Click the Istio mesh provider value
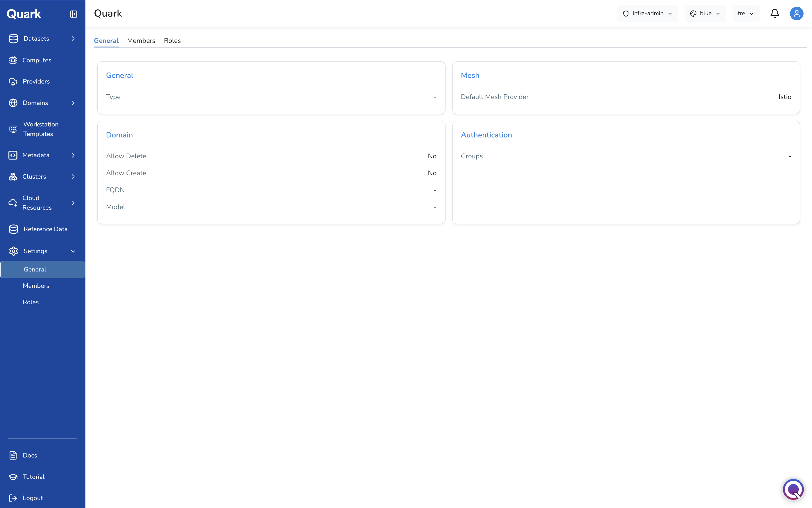 click(x=785, y=97)
